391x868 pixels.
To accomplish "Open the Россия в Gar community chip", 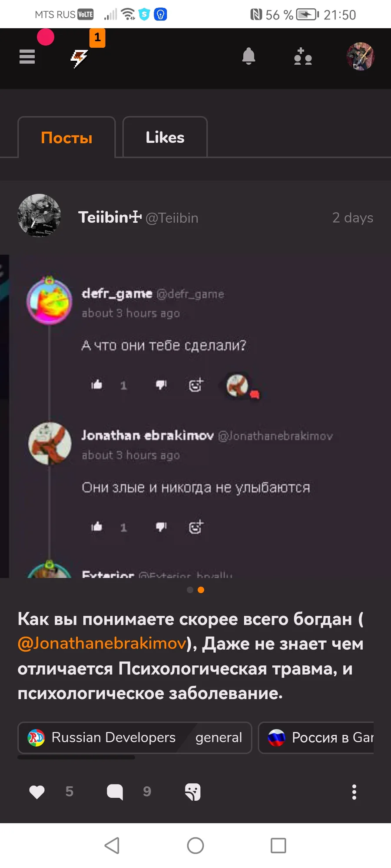I will tap(316, 737).
